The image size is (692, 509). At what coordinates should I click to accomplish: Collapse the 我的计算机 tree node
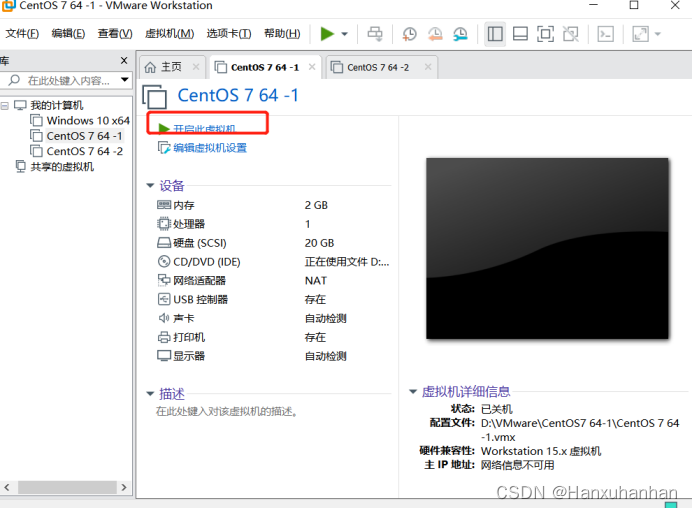click(5, 106)
